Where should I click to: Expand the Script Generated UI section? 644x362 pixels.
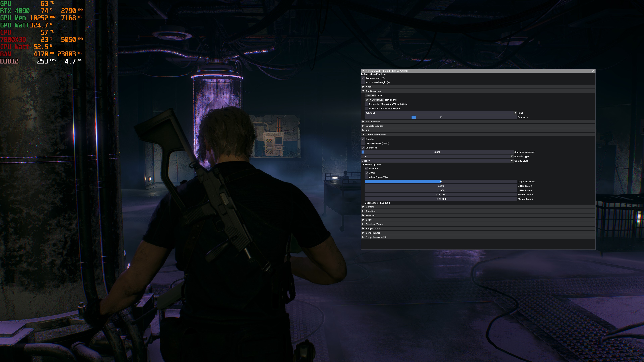pyautogui.click(x=478, y=237)
